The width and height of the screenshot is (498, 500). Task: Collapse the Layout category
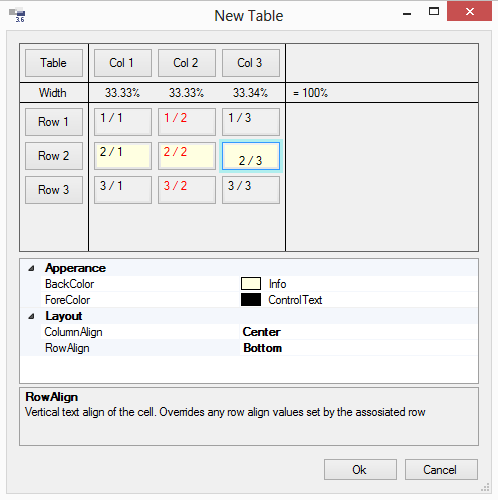(31, 316)
